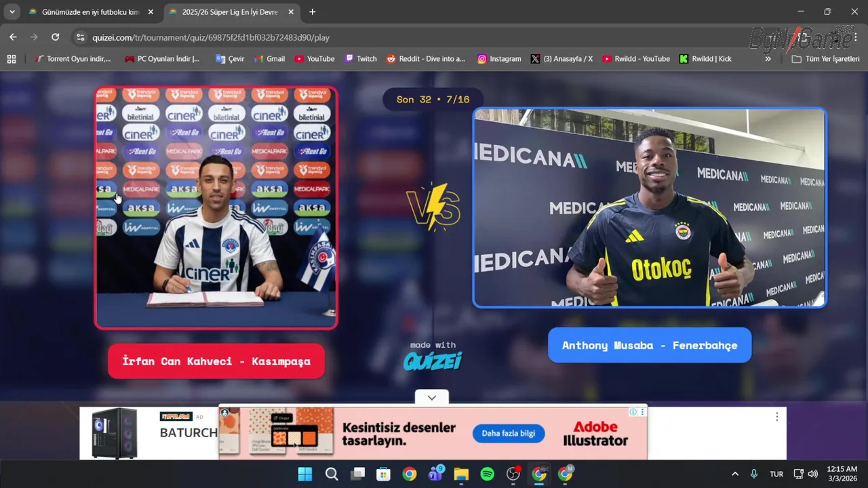
Task: Switch the TUR keyboard language
Action: (x=776, y=474)
